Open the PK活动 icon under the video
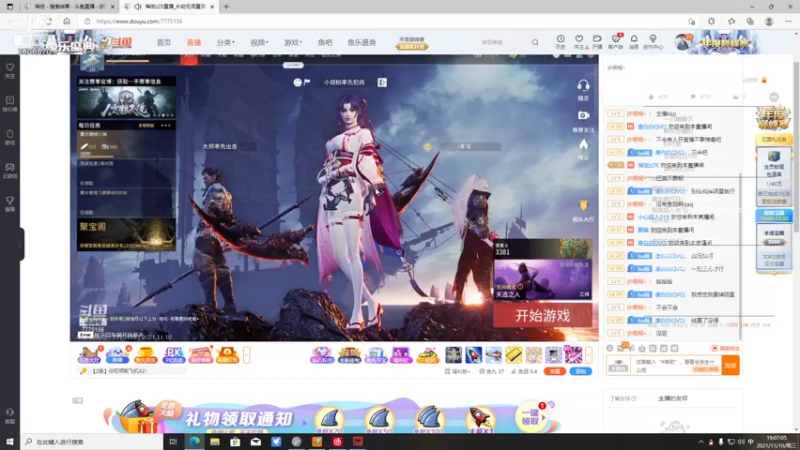This screenshot has width=800, height=450. (x=173, y=355)
